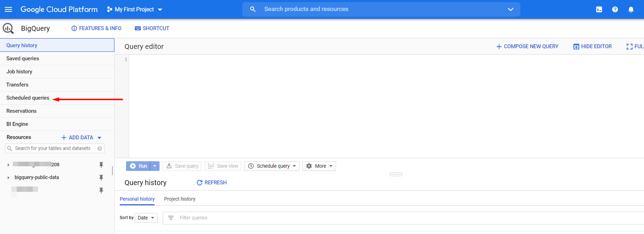Unpin bigquery-public-data project
The width and height of the screenshot is (644, 234).
[x=101, y=178]
